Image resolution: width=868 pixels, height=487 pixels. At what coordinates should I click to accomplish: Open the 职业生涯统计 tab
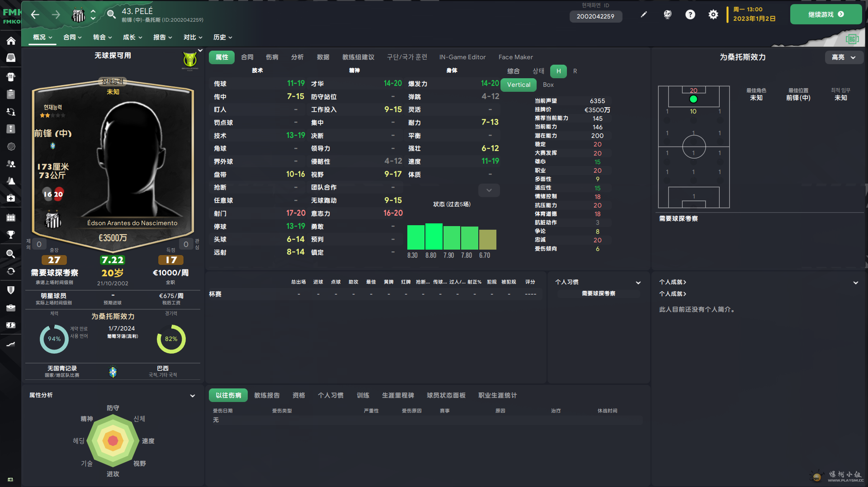coord(497,395)
